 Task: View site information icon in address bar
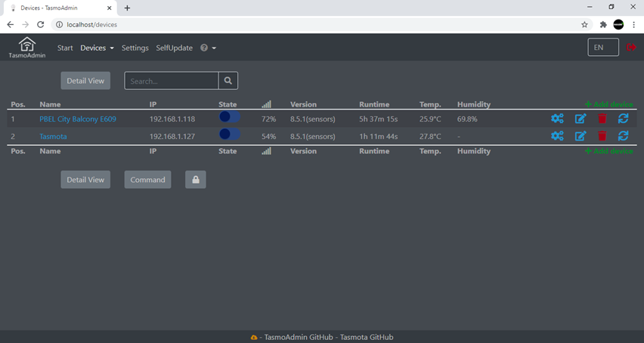[x=59, y=25]
